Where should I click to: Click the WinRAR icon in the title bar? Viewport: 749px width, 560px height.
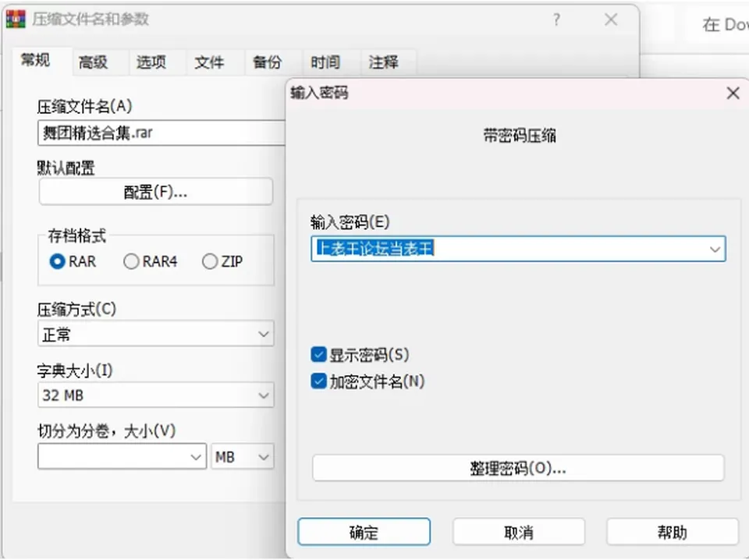click(x=16, y=19)
